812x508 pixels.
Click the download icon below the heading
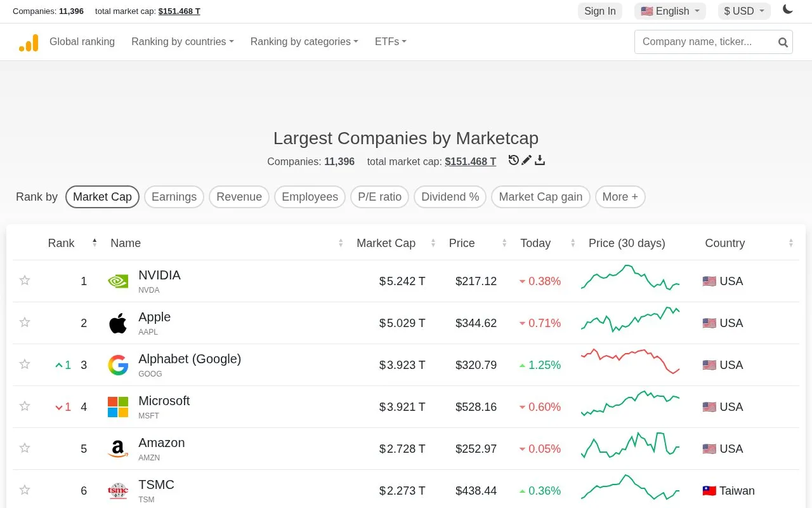point(540,160)
